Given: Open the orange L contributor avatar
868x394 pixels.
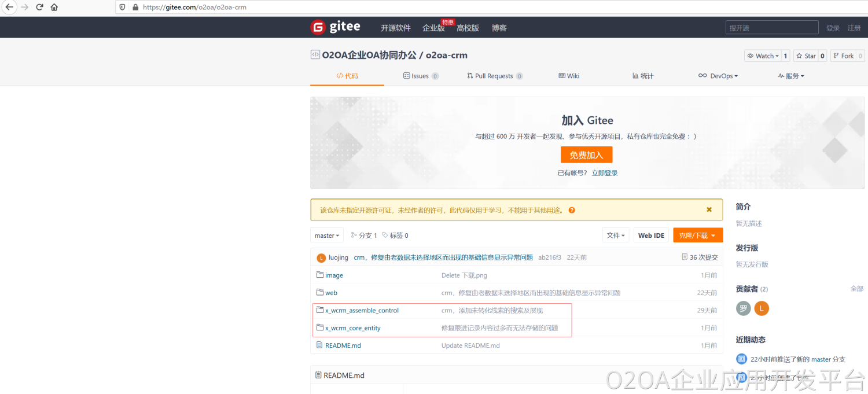Looking at the screenshot, I should 761,308.
